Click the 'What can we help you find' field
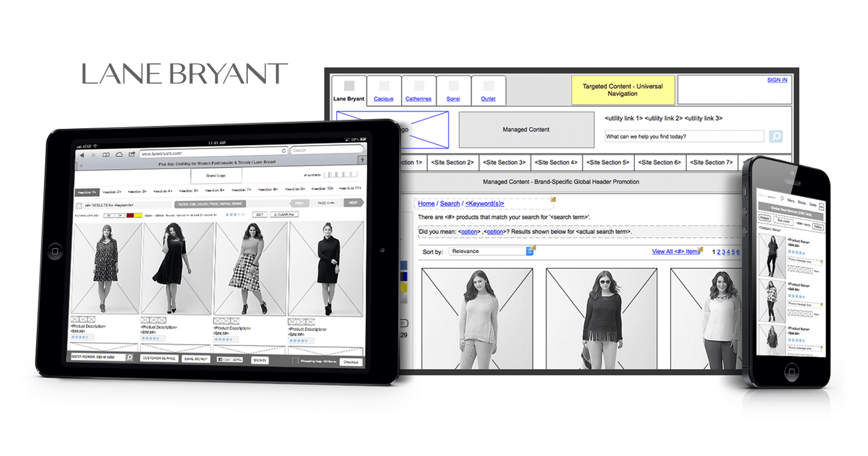 click(683, 136)
